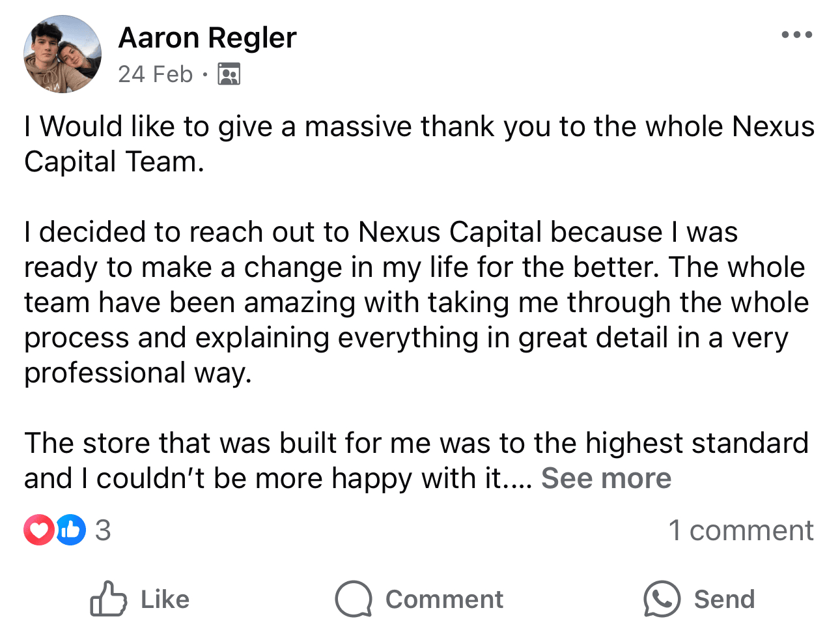Open Aaron Regler's profile picture

63,55
